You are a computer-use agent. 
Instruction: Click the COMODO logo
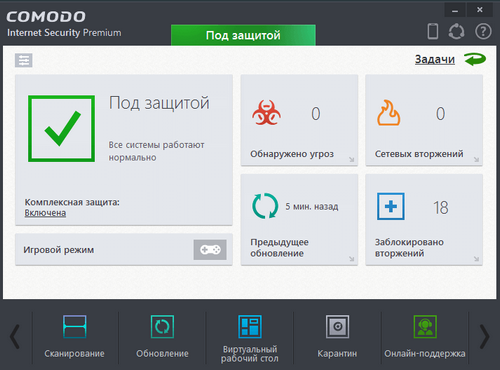(x=46, y=17)
